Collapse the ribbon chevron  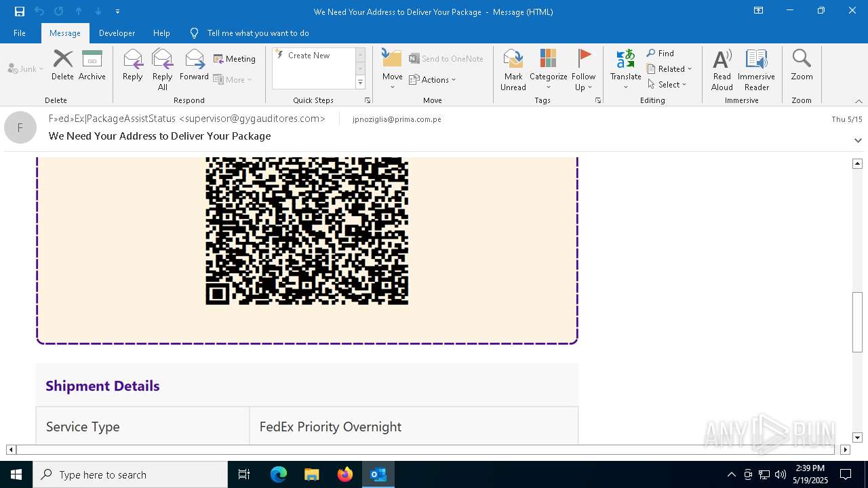(x=859, y=101)
